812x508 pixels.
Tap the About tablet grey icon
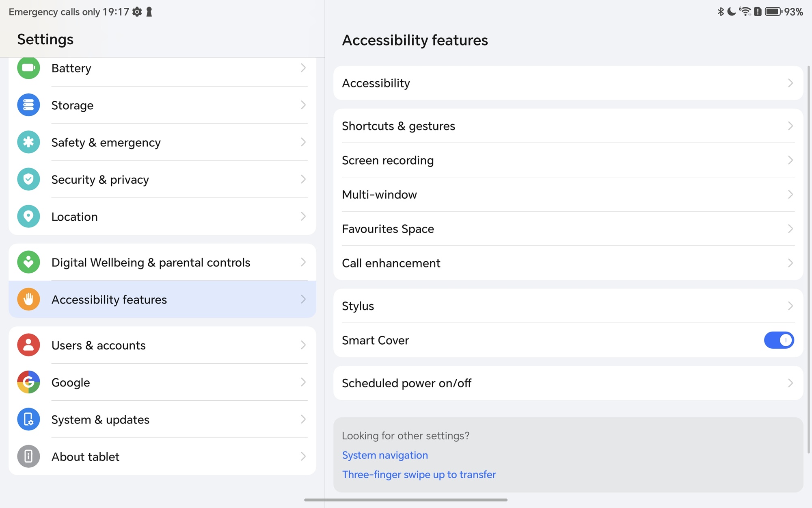(28, 456)
